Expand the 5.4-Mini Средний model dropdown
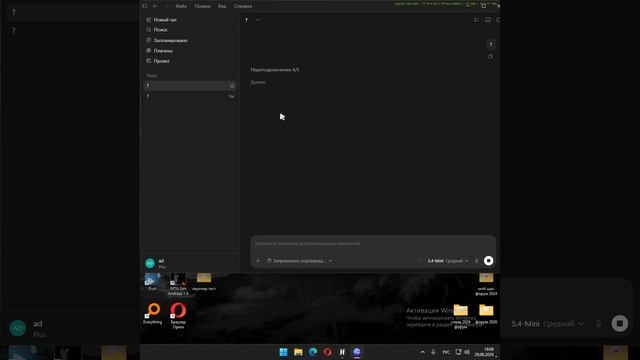640x360 pixels. (x=448, y=261)
